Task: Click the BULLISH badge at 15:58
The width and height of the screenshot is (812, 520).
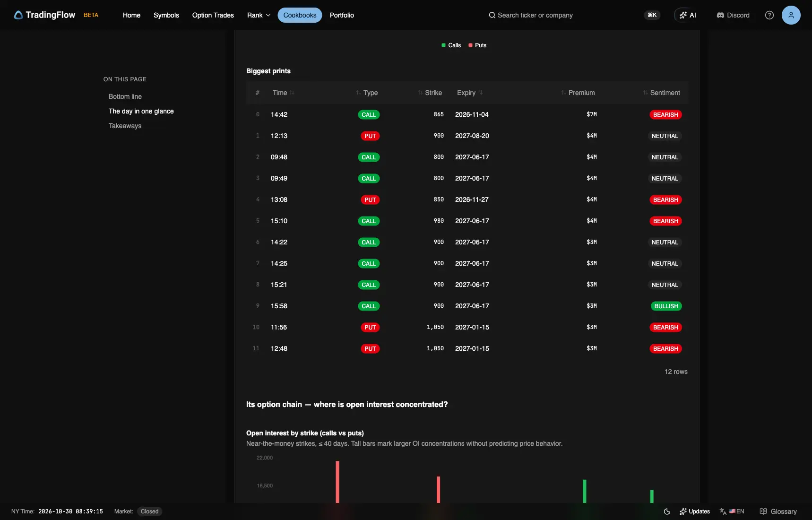Action: [666, 306]
